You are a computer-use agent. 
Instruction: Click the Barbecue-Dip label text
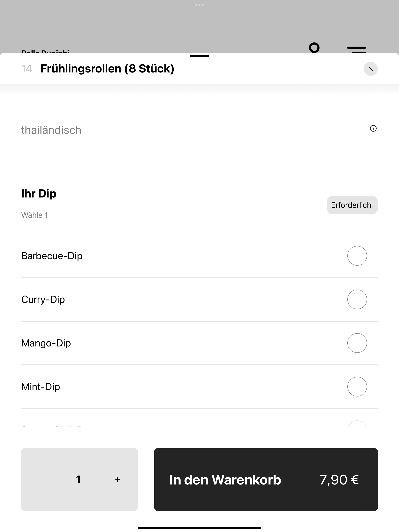coord(52,256)
